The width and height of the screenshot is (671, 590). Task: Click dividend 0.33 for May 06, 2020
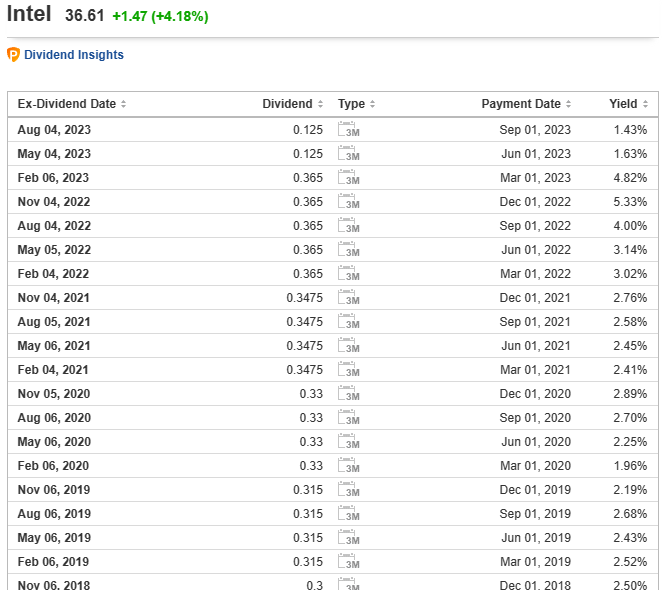click(311, 441)
